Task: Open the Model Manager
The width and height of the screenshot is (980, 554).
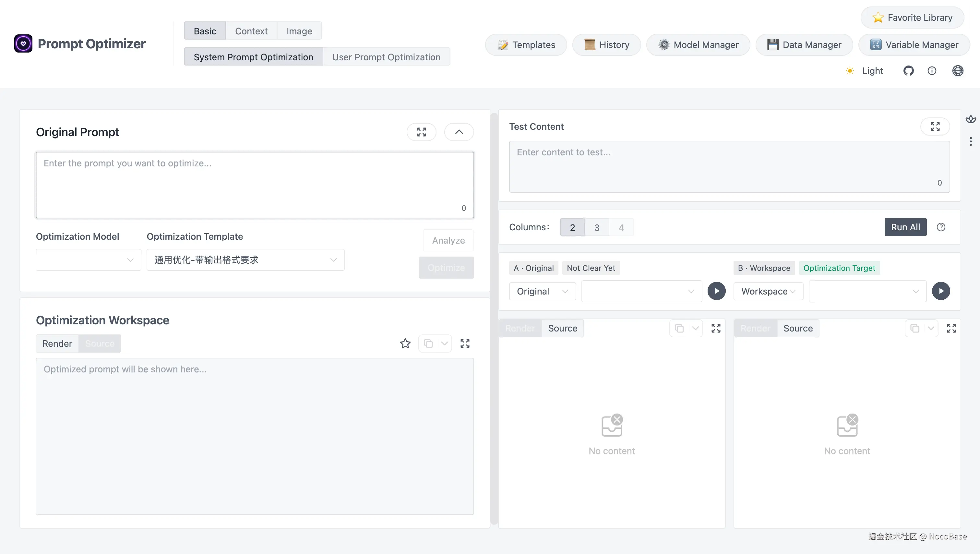Action: click(698, 45)
